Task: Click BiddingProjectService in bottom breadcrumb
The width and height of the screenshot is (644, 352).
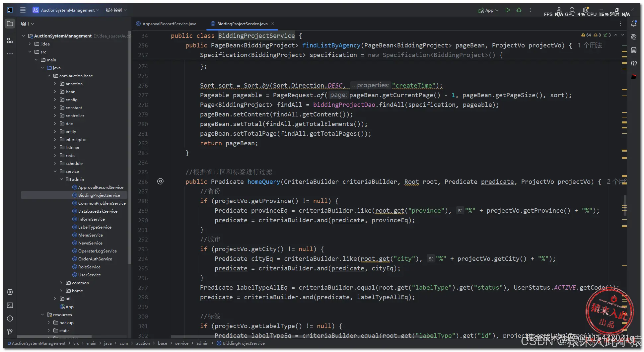Action: point(244,343)
